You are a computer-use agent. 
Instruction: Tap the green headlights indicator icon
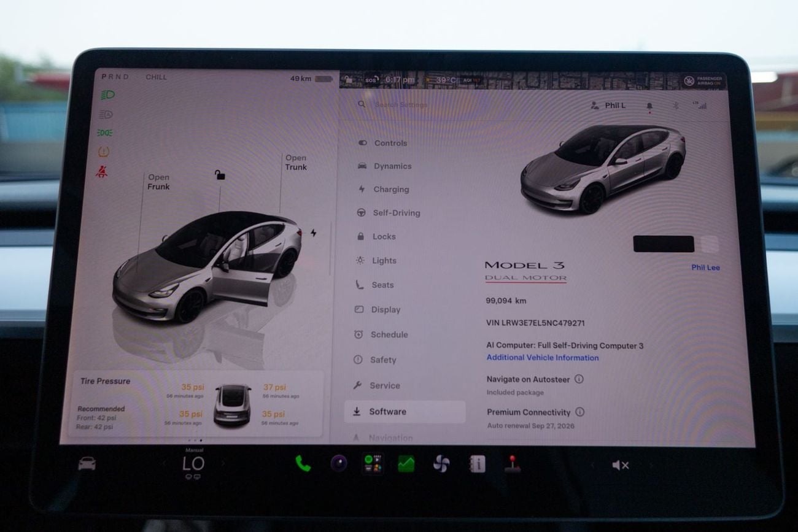click(107, 95)
